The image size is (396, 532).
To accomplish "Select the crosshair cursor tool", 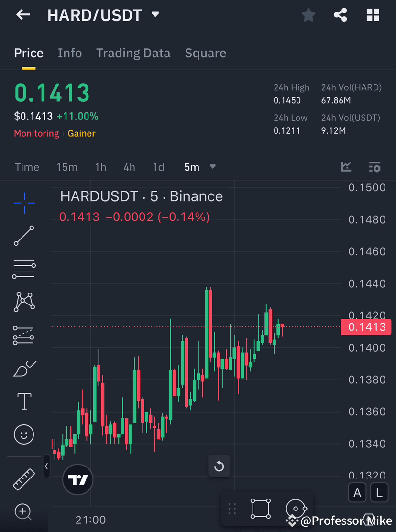I will (x=24, y=203).
